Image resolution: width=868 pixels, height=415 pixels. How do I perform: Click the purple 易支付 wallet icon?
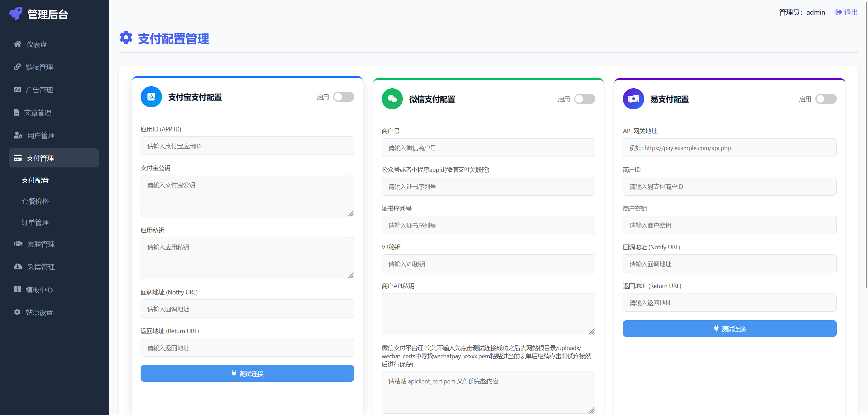coord(633,98)
